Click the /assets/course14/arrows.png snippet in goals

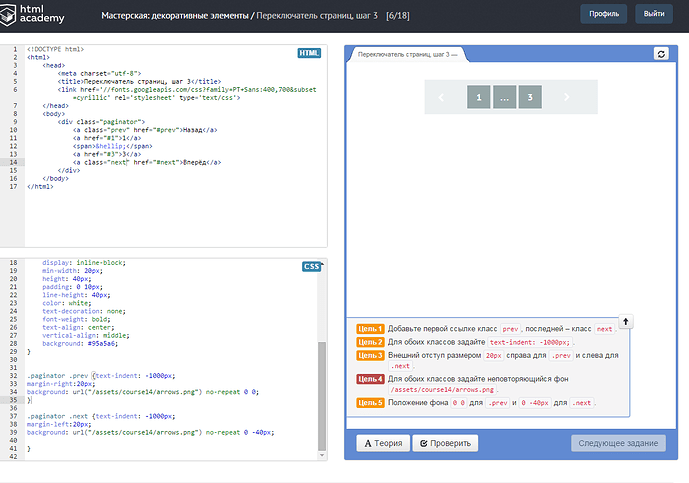click(x=442, y=389)
